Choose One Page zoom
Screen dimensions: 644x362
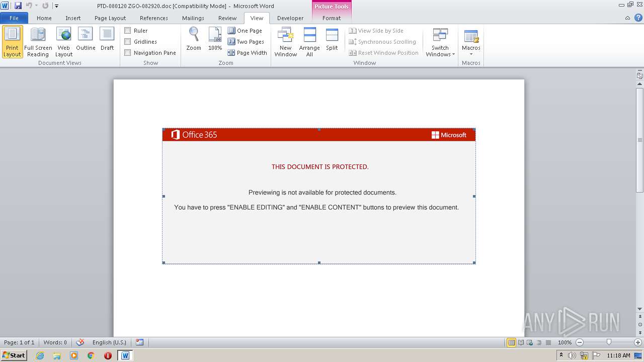[245, 31]
